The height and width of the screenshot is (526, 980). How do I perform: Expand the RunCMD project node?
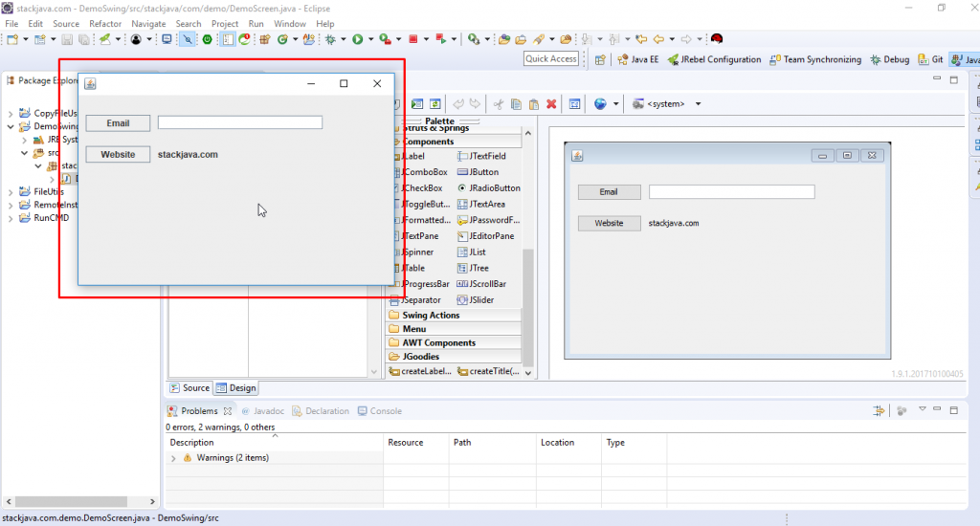tap(11, 219)
